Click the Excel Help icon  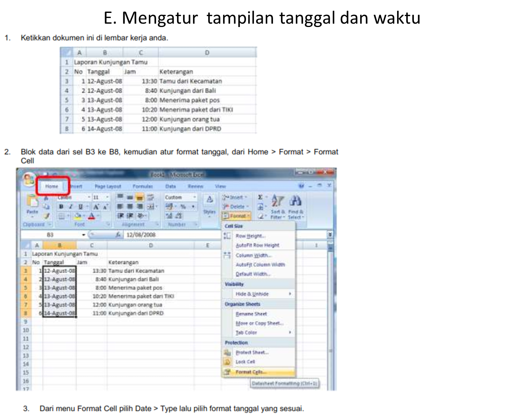coord(301,186)
